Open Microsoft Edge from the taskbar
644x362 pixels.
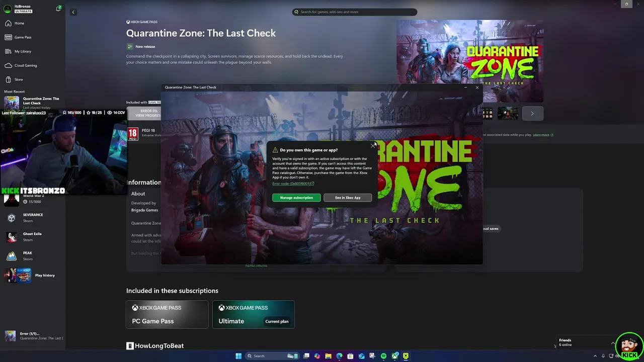(x=339, y=356)
